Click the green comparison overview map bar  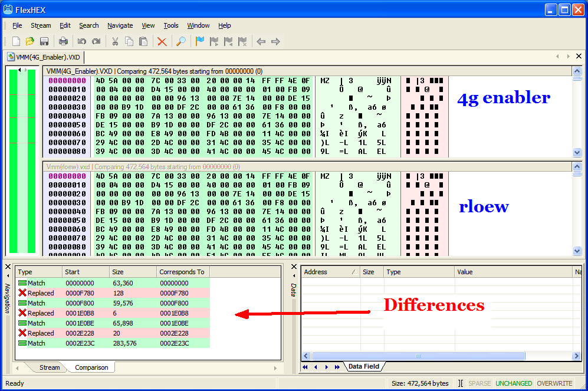tap(22, 160)
